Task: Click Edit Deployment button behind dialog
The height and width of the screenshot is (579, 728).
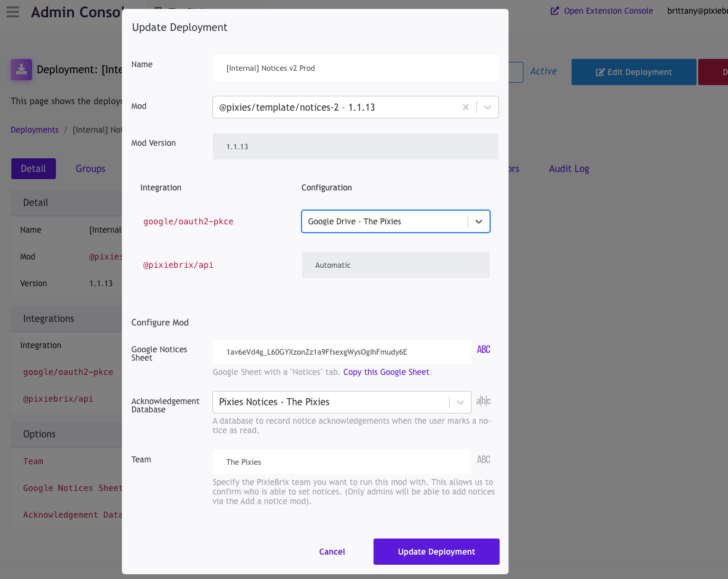Action: coord(634,72)
